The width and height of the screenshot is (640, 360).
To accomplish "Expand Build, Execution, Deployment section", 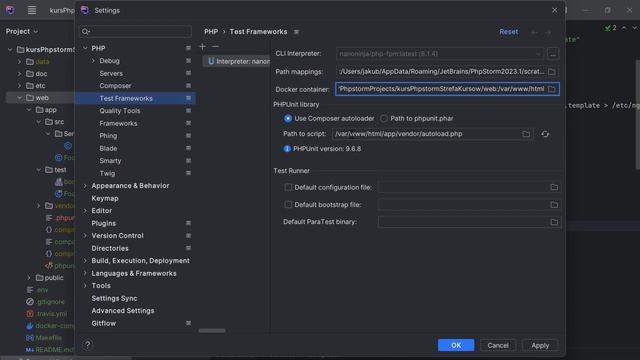I will tap(85, 260).
